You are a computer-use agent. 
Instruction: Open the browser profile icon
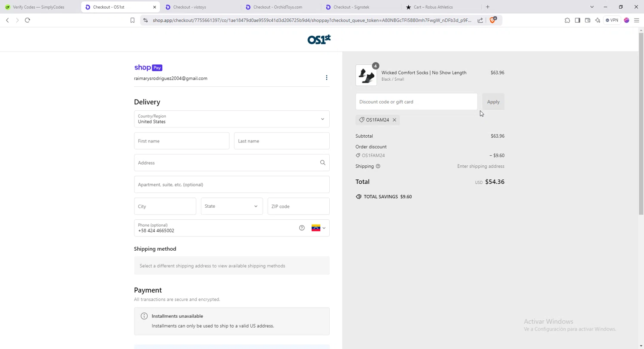pos(626,20)
